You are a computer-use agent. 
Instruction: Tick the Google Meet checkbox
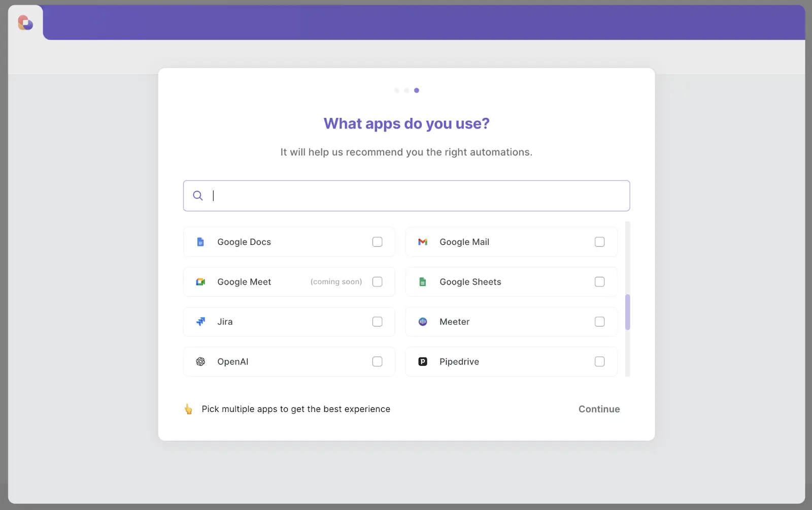(x=378, y=282)
